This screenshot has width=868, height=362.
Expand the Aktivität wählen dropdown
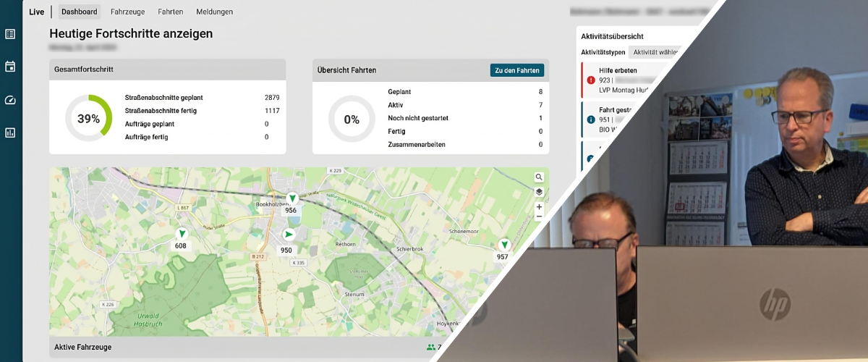[x=655, y=52]
